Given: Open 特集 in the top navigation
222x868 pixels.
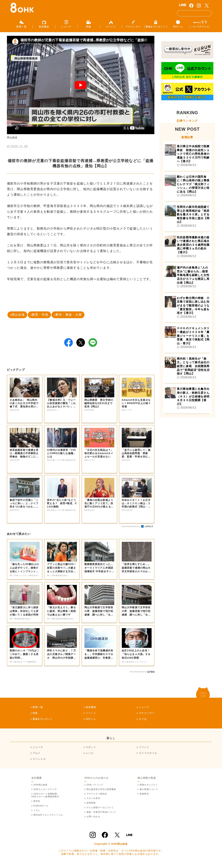Looking at the screenshot, I should click(x=88, y=24).
